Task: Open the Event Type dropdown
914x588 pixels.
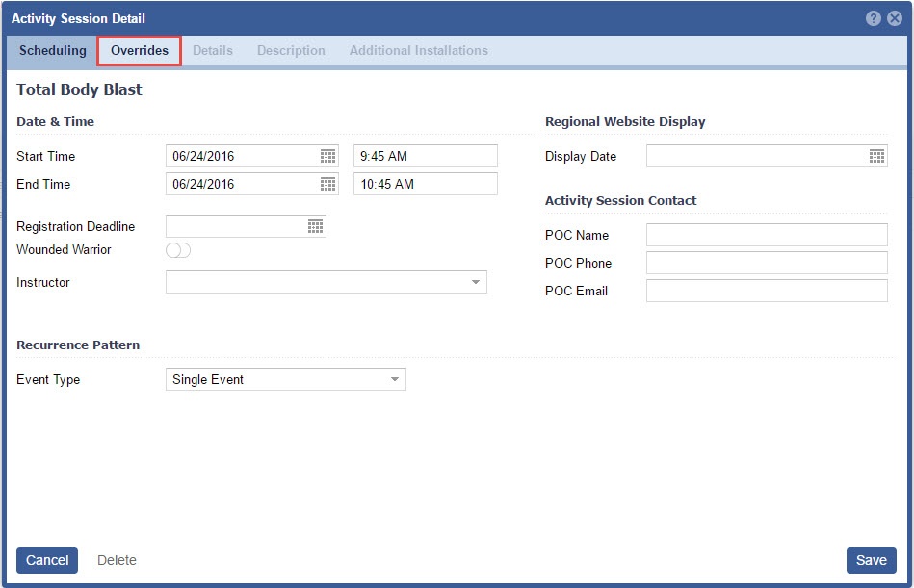Action: 394,379
